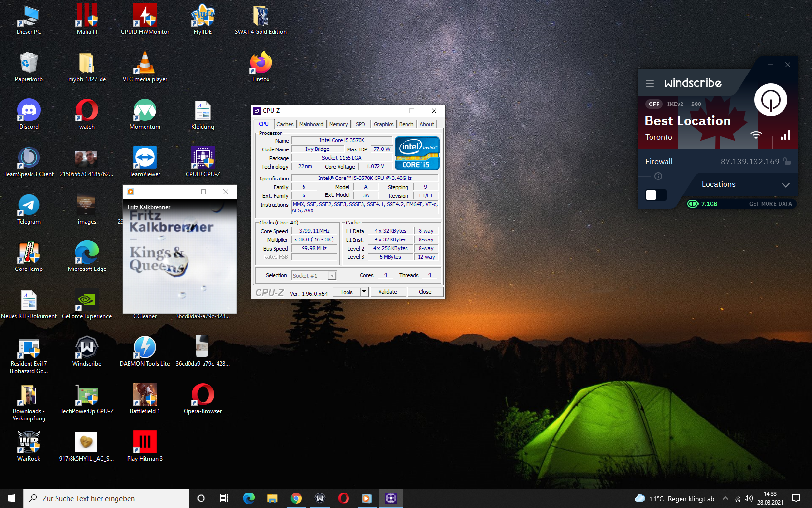812x508 pixels.
Task: Expand the Windscribe Locations list
Action: pyautogui.click(x=786, y=185)
